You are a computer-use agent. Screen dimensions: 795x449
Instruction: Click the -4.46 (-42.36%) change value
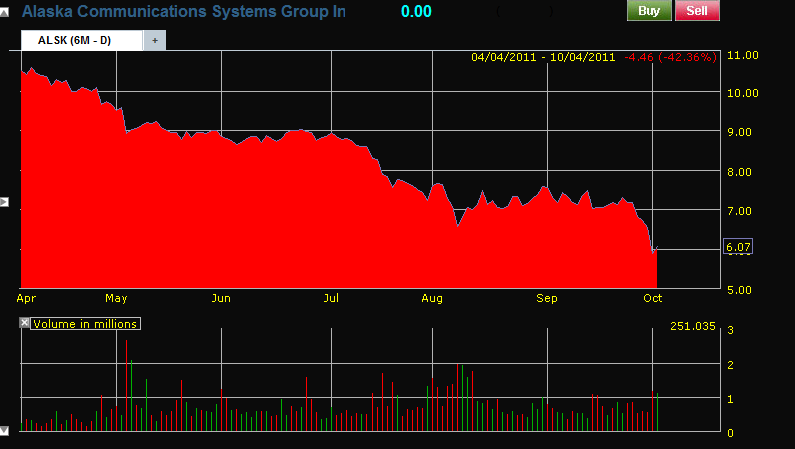(x=670, y=57)
